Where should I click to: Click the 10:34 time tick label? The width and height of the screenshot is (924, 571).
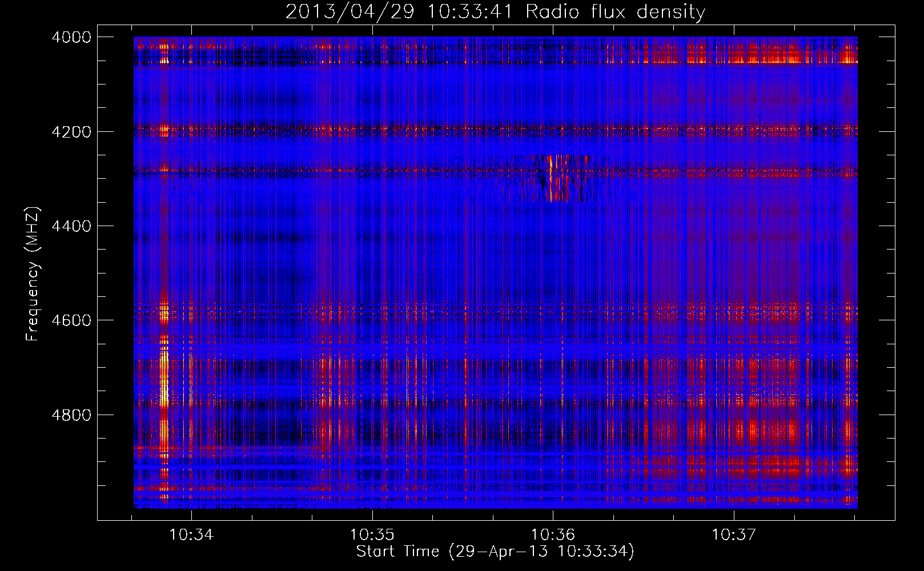(x=191, y=534)
